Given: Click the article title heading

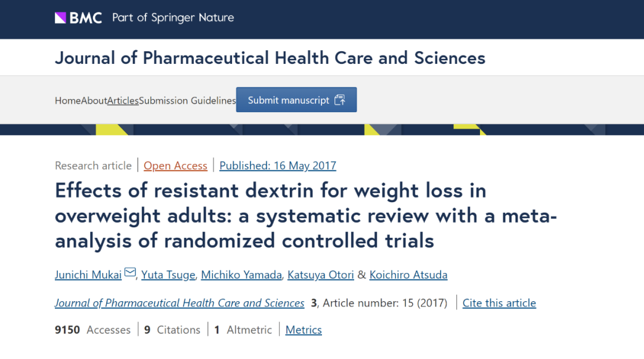Looking at the screenshot, I should click(305, 215).
